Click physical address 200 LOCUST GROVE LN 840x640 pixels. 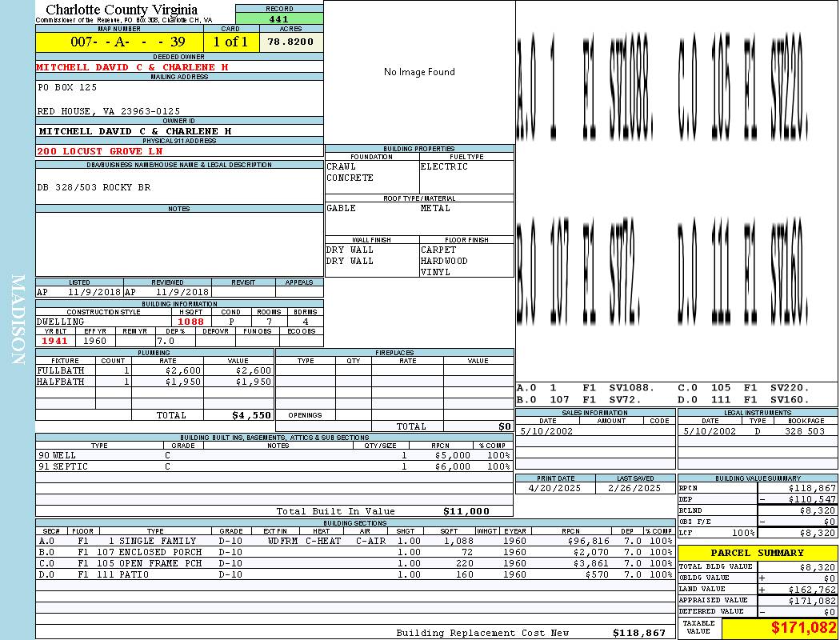click(100, 151)
